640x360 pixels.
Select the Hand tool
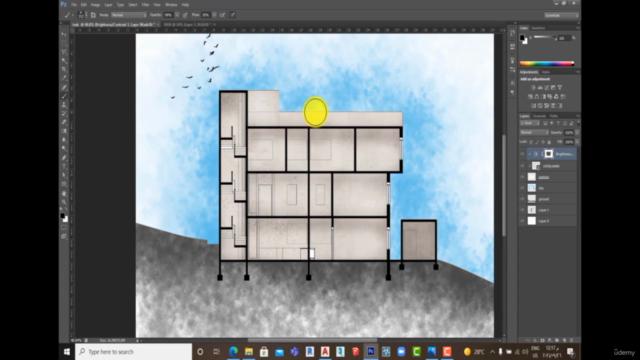click(x=64, y=193)
